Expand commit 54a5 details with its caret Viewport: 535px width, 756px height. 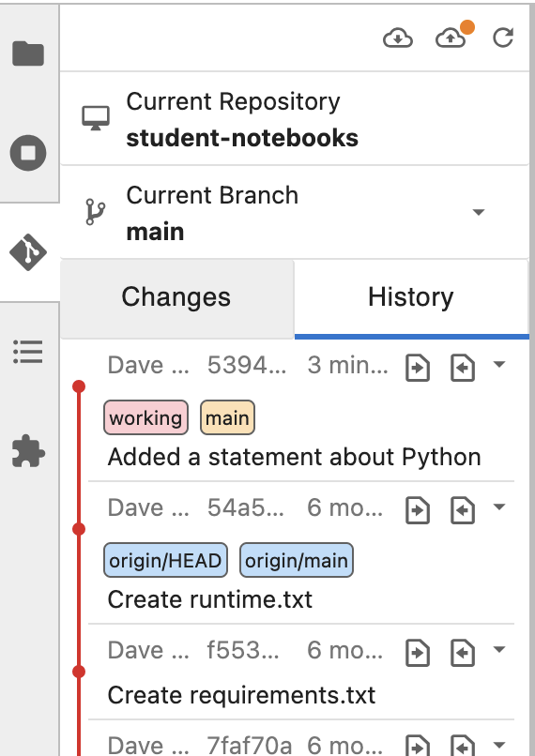(499, 507)
